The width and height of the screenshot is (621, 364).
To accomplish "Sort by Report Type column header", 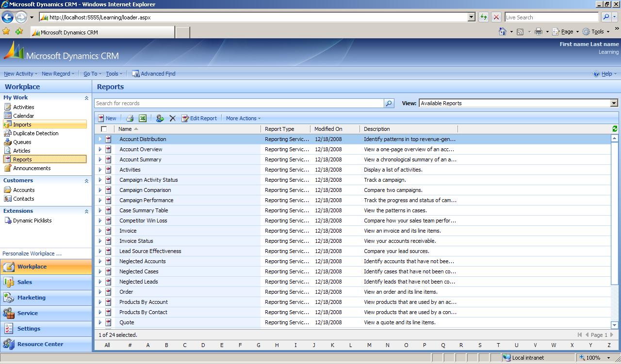I will [285, 129].
